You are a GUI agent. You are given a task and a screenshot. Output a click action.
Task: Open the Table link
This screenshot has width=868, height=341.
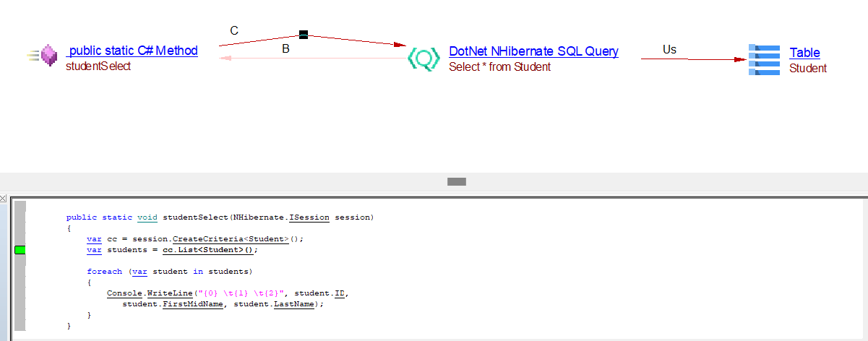coord(804,53)
